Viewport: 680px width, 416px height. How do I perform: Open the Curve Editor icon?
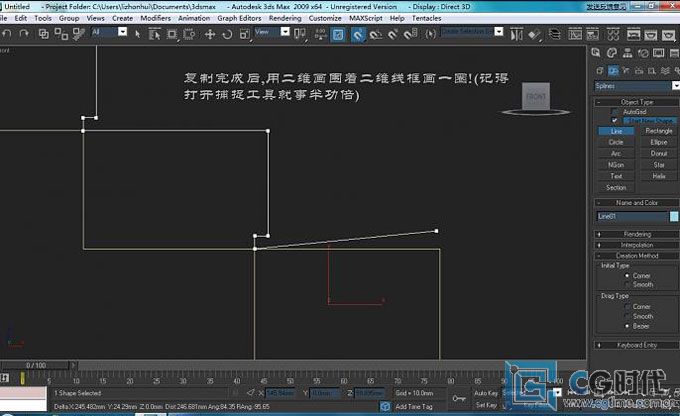click(x=575, y=34)
